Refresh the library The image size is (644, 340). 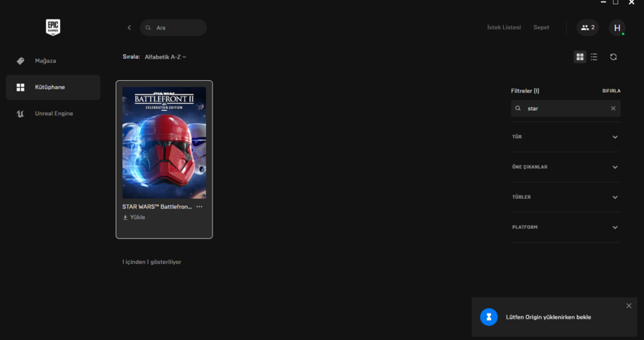[613, 57]
